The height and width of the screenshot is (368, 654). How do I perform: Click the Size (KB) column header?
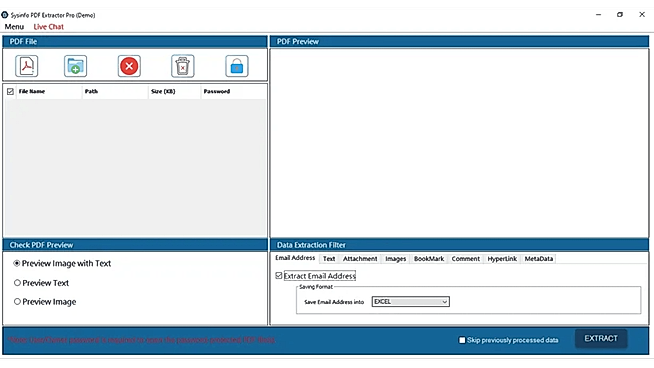pos(174,91)
